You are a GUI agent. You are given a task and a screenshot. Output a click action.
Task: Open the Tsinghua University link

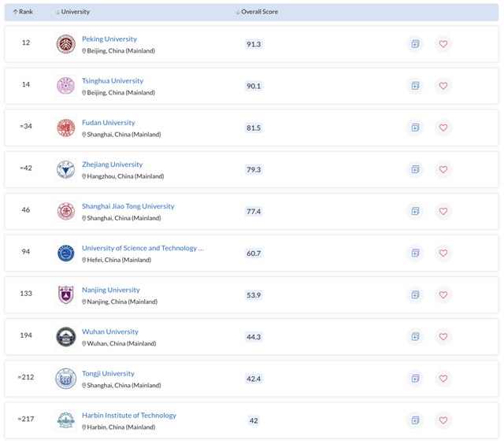[x=113, y=81]
